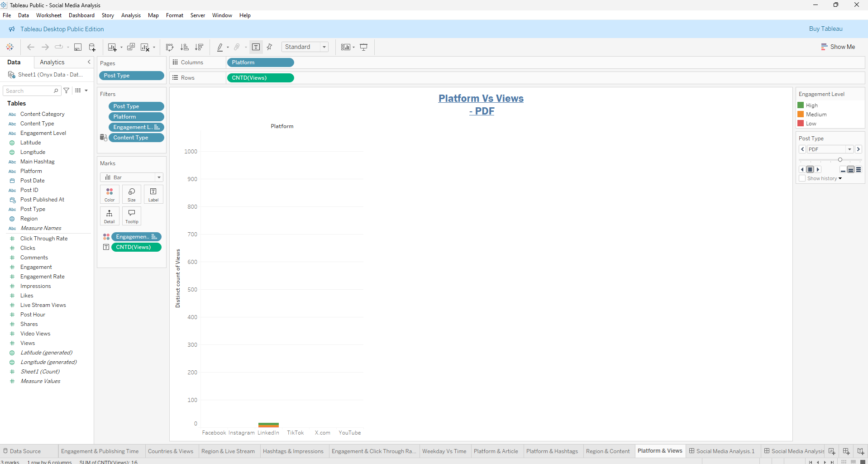This screenshot has width=868, height=464.
Task: Play pages backward button
Action: coord(802,169)
